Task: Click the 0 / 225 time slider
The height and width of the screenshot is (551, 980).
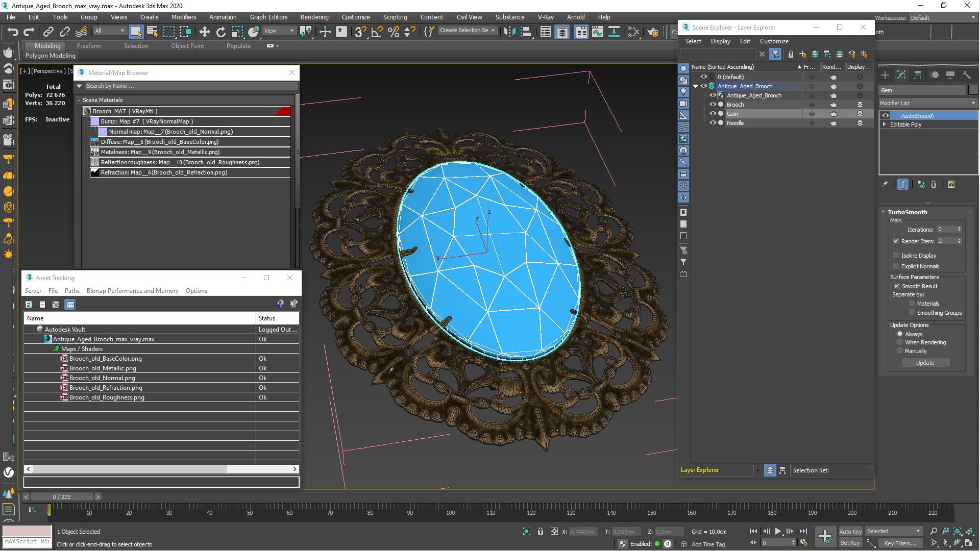Action: coord(62,497)
